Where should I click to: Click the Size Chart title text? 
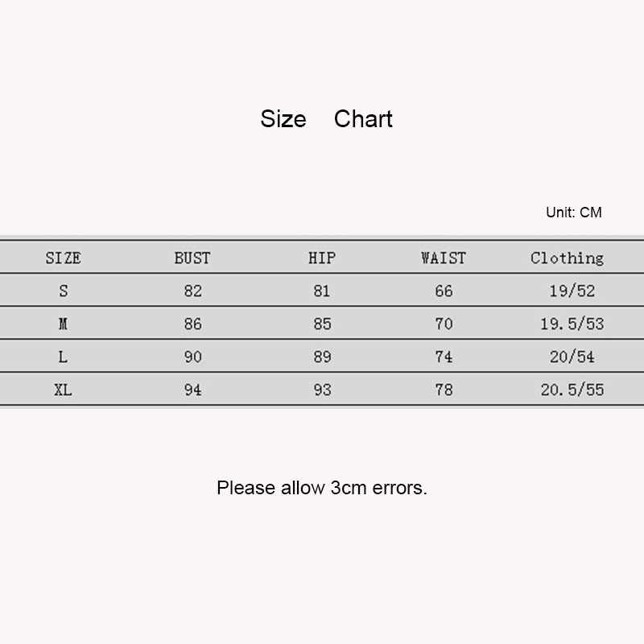tap(326, 119)
